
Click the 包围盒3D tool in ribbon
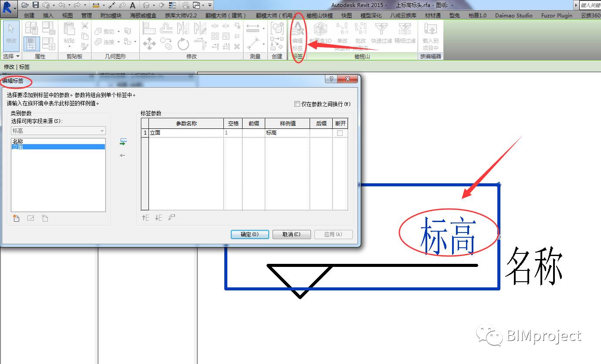[x=321, y=34]
